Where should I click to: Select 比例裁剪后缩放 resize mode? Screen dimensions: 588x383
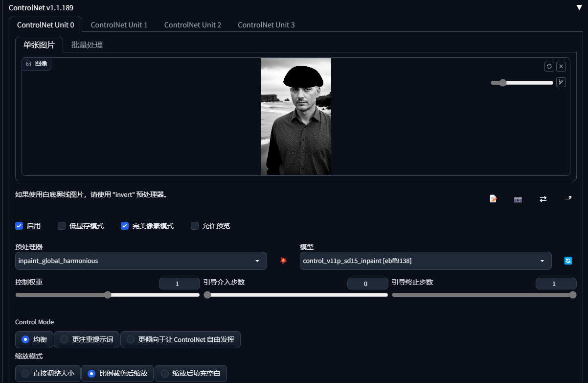pyautogui.click(x=117, y=373)
